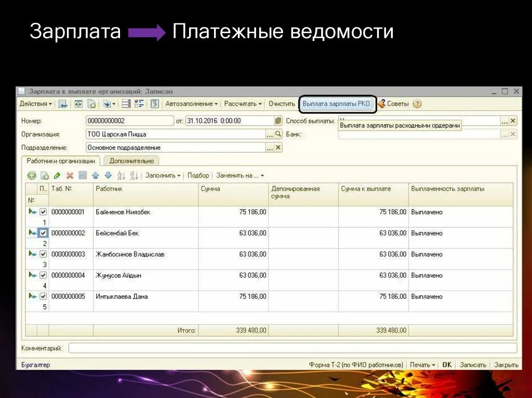This screenshot has height=398, width=532.
Task: Click the Подбор button
Action: coord(198,175)
